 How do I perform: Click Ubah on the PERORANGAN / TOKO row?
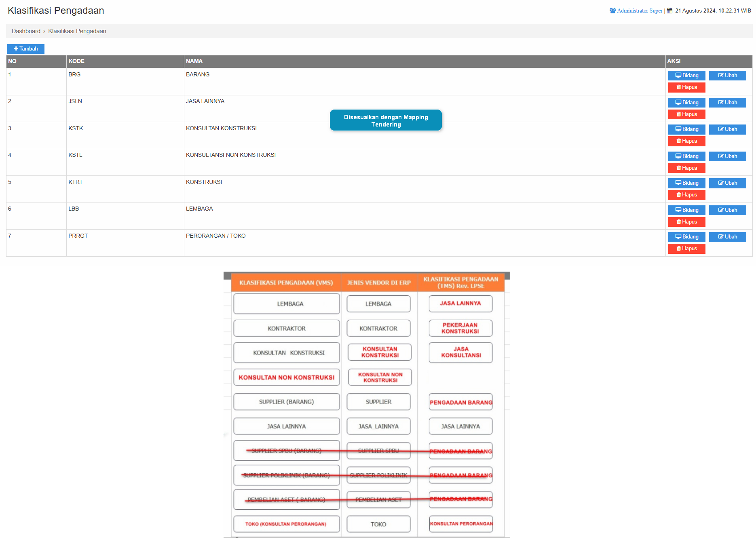tap(727, 237)
